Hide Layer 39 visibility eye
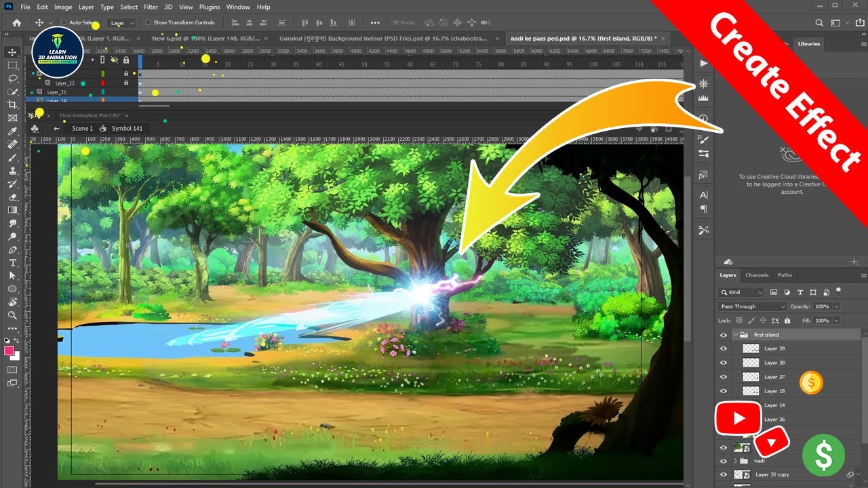The height and width of the screenshot is (488, 868). [723, 348]
